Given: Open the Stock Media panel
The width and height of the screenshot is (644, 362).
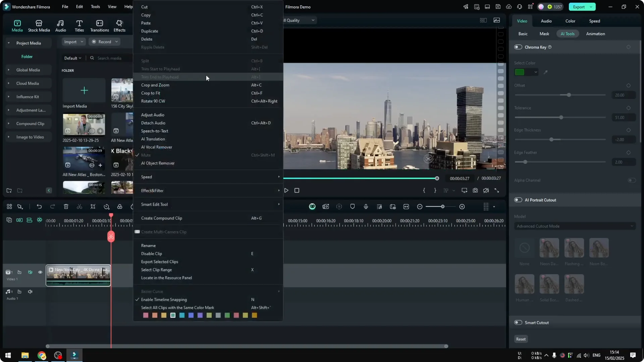Looking at the screenshot, I should (39, 25).
